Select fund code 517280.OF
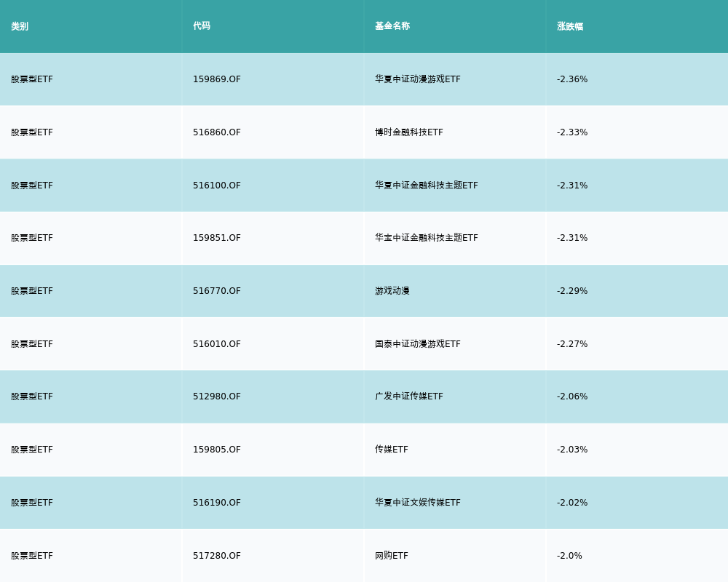The height and width of the screenshot is (582, 728). [x=217, y=556]
